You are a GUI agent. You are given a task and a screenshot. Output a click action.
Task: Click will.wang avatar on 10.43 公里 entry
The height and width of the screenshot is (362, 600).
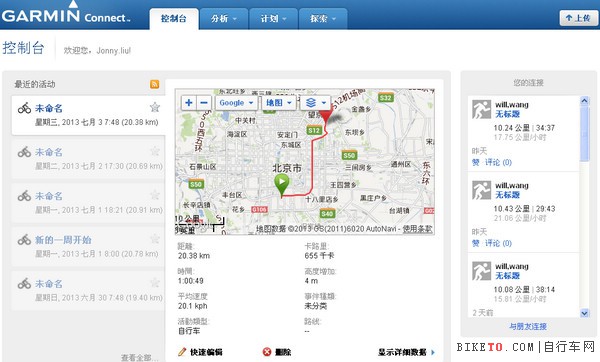pyautogui.click(x=481, y=190)
